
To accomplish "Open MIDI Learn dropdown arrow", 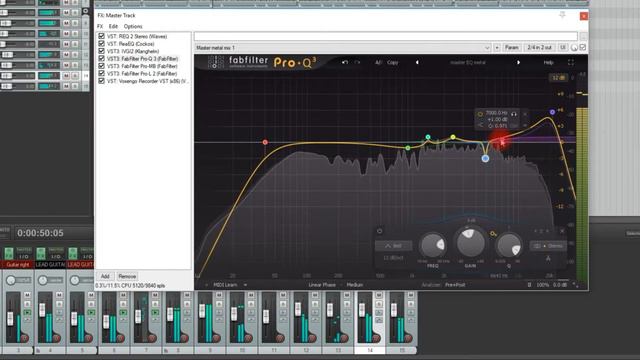I will pyautogui.click(x=245, y=285).
